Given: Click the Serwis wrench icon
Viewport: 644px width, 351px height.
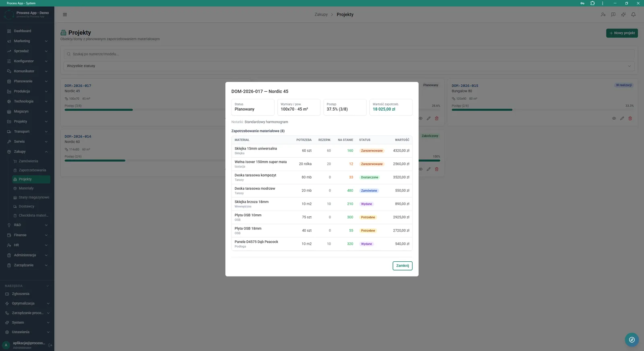Looking at the screenshot, I should [x=9, y=142].
